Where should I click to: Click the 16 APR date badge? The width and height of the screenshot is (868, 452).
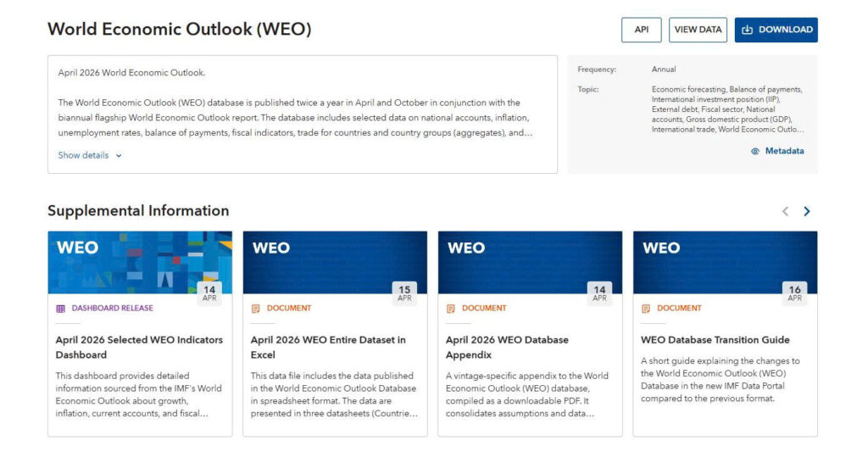pyautogui.click(x=795, y=293)
